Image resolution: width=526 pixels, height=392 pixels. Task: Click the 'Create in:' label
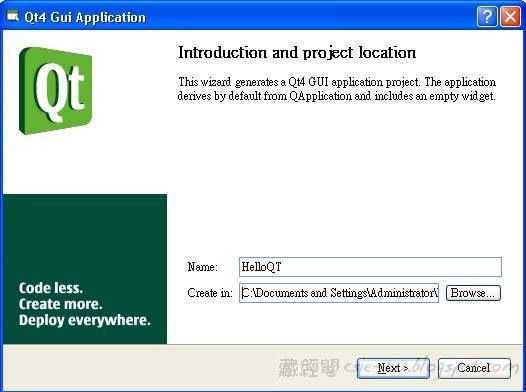coord(210,293)
